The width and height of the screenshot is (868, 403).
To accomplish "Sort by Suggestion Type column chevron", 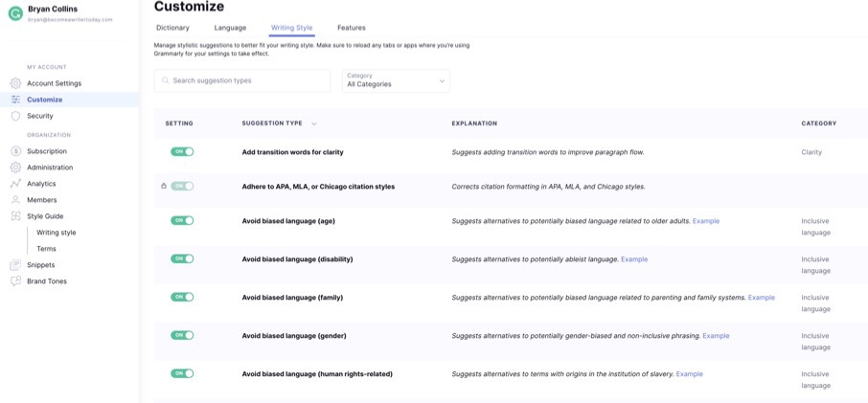I will click(x=314, y=123).
